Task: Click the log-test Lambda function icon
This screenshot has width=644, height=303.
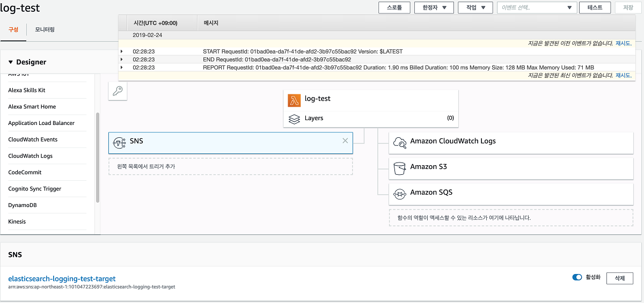Action: pos(294,100)
